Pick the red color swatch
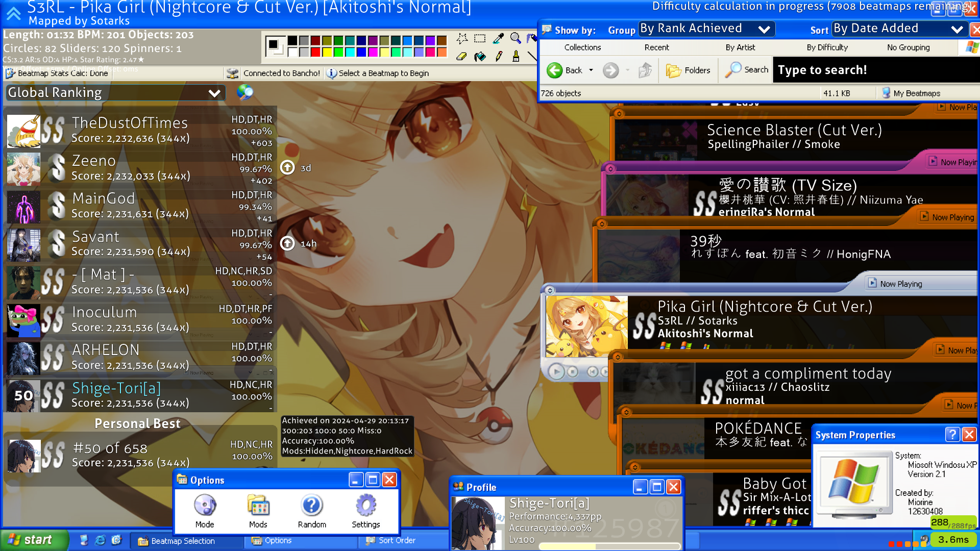Screen dimensions: 980x551 [315, 52]
